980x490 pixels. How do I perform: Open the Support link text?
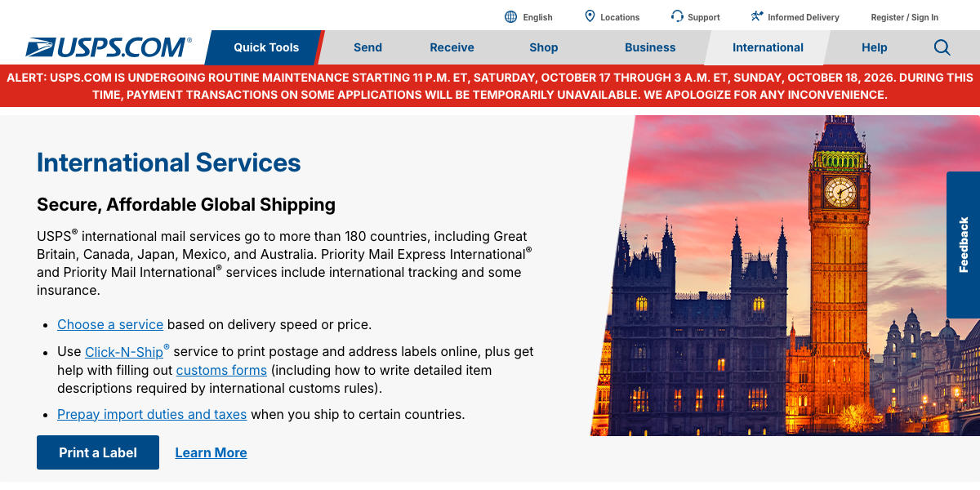tap(704, 17)
